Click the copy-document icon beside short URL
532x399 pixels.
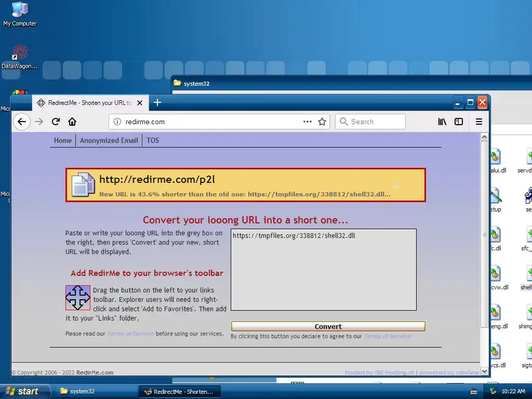click(83, 184)
